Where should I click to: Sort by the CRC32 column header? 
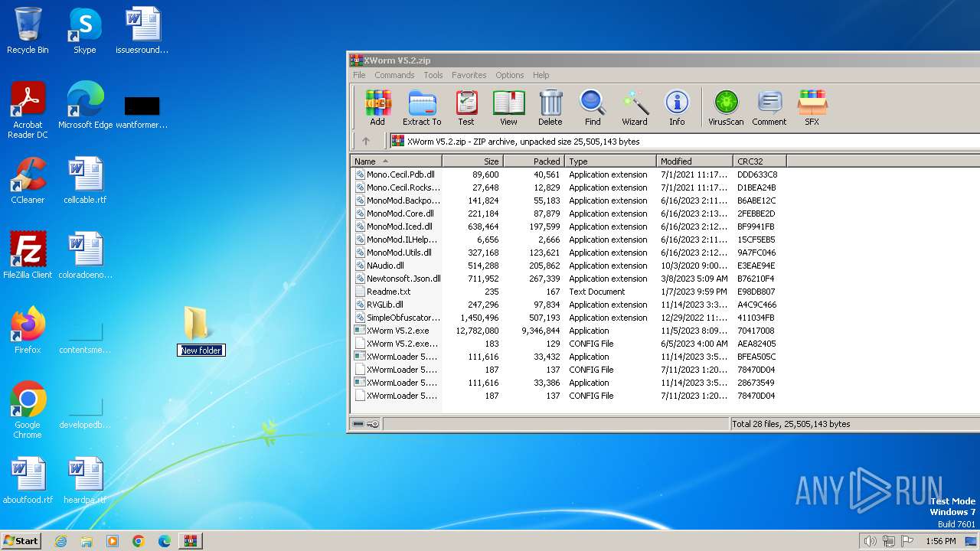759,161
